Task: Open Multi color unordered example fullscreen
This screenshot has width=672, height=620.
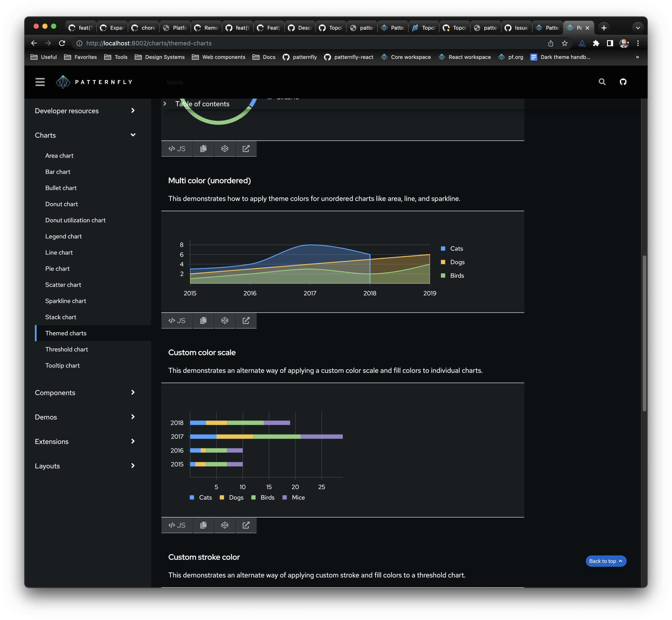Action: point(246,320)
